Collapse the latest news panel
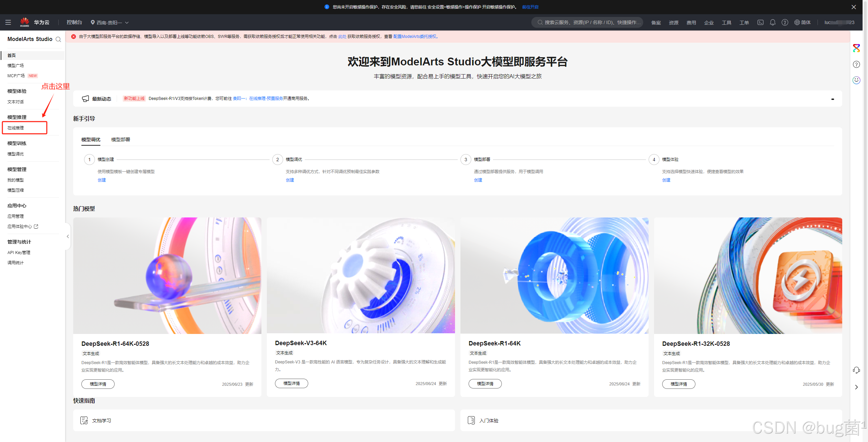The width and height of the screenshot is (868, 442). coord(832,99)
